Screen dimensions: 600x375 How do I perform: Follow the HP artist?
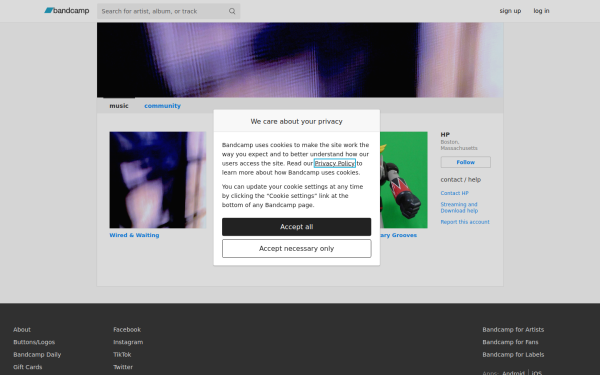[465, 162]
